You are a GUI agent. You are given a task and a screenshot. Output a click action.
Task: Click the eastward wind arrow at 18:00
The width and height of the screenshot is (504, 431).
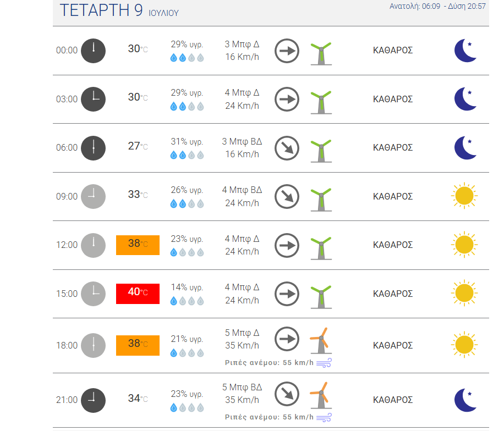click(287, 339)
